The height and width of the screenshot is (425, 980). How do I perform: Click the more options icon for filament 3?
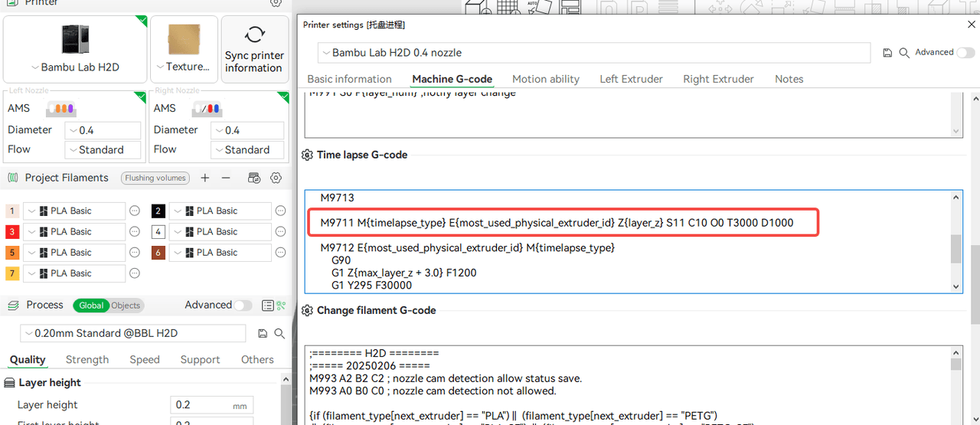tap(135, 231)
